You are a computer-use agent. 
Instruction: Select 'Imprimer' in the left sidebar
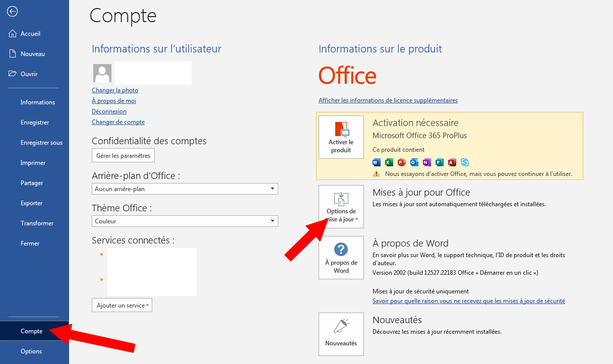pyautogui.click(x=32, y=162)
